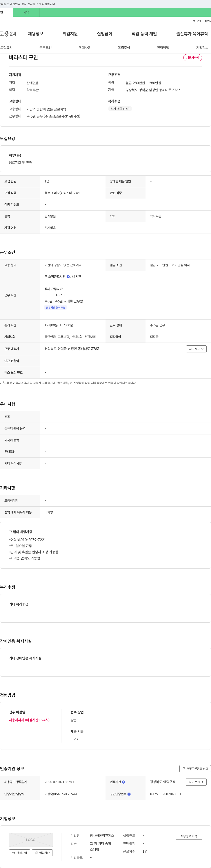Click the 근무시간 협의가능 tag

(x=55, y=308)
